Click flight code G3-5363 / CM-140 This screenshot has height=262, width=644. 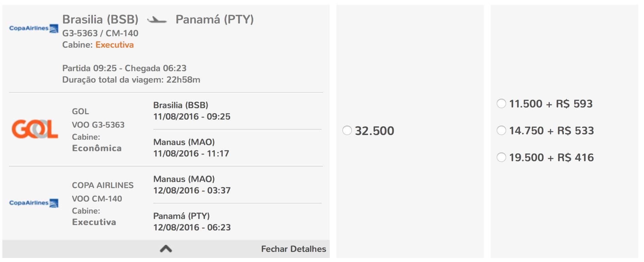click(100, 33)
